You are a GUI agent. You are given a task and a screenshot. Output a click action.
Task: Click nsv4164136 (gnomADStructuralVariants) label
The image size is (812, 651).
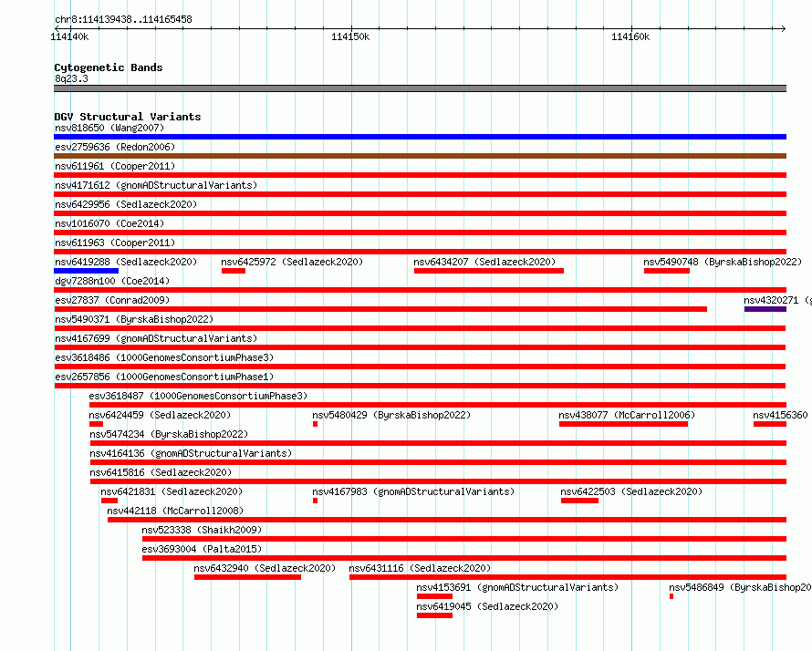191,453
